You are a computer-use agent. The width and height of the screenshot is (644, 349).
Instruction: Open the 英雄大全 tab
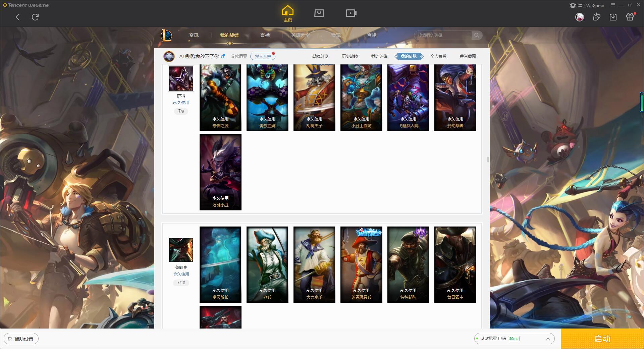[301, 35]
